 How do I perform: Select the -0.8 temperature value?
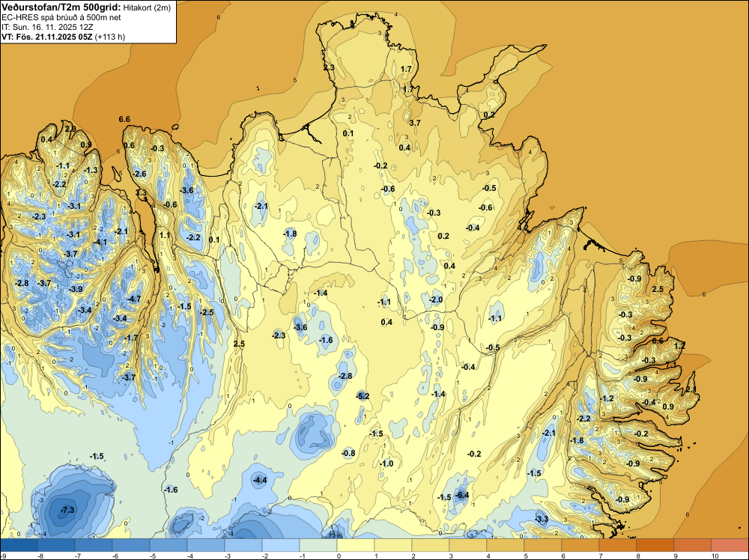[x=348, y=454]
